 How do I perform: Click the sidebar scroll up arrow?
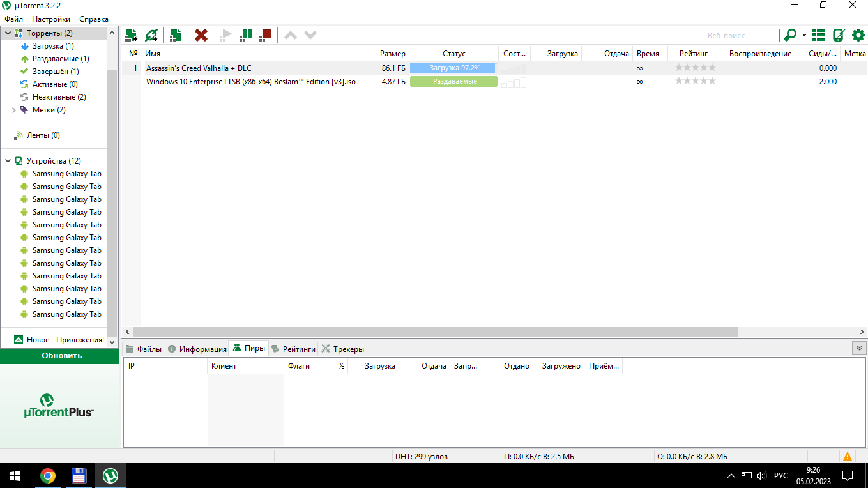click(113, 33)
